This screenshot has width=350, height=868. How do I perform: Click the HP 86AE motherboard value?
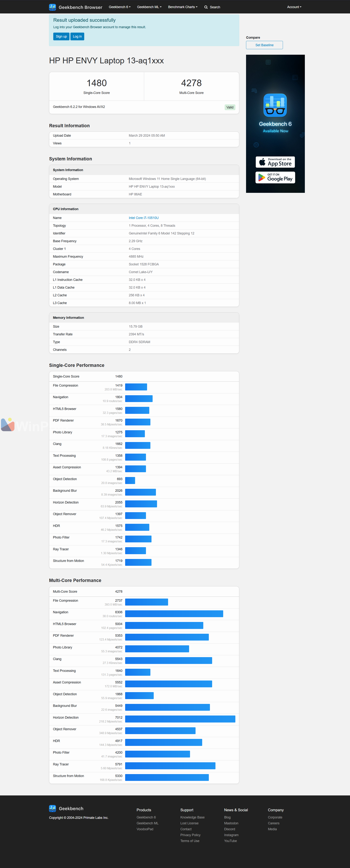point(135,194)
